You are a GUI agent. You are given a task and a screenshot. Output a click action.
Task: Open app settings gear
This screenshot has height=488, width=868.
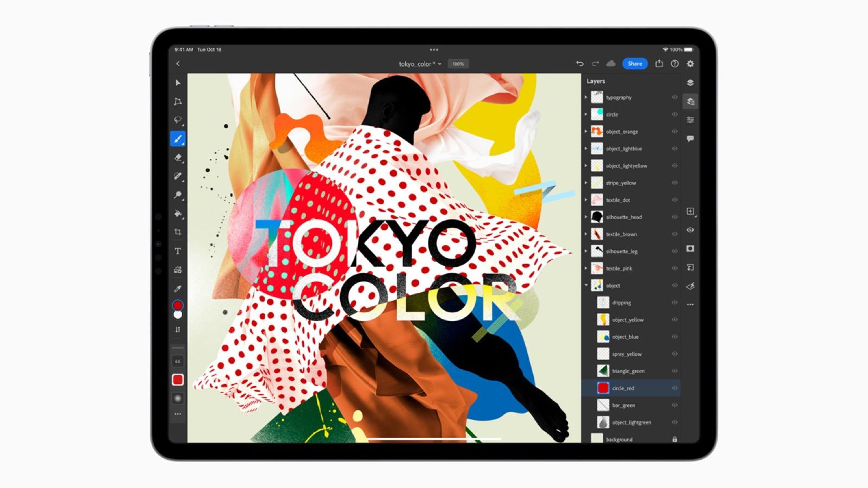click(x=690, y=63)
